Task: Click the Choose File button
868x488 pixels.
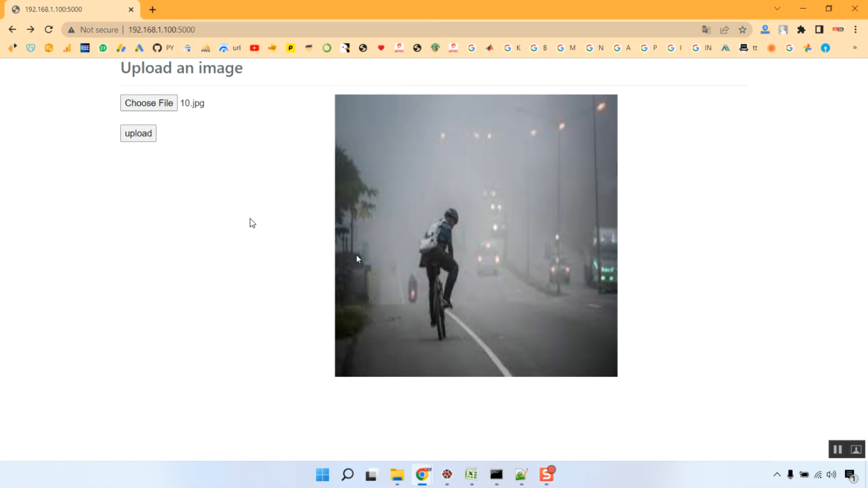Action: (x=149, y=103)
